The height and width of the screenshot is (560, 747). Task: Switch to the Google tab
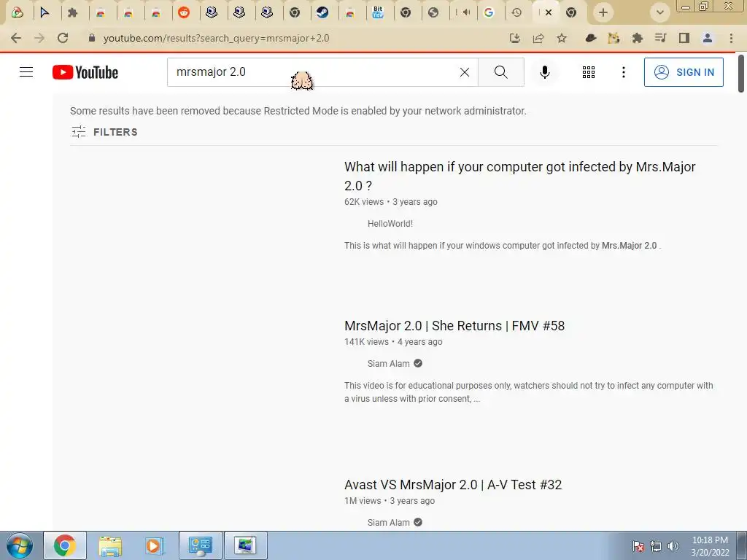(489, 12)
